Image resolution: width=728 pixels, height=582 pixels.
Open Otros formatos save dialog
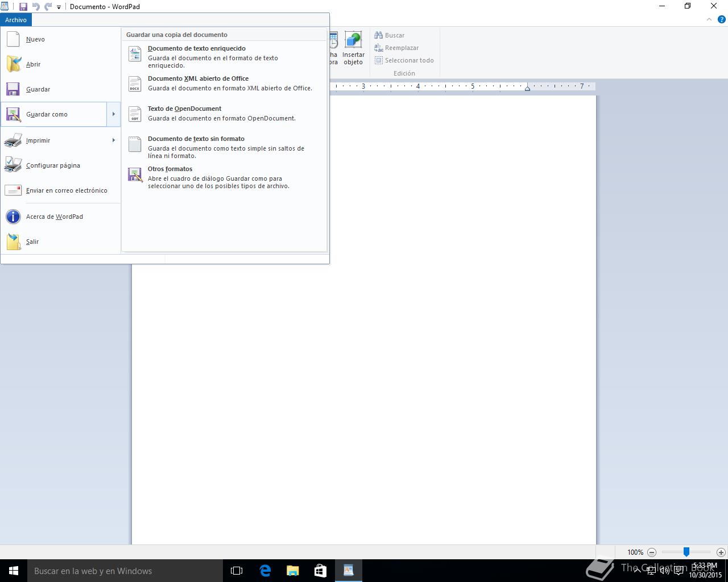pos(224,177)
